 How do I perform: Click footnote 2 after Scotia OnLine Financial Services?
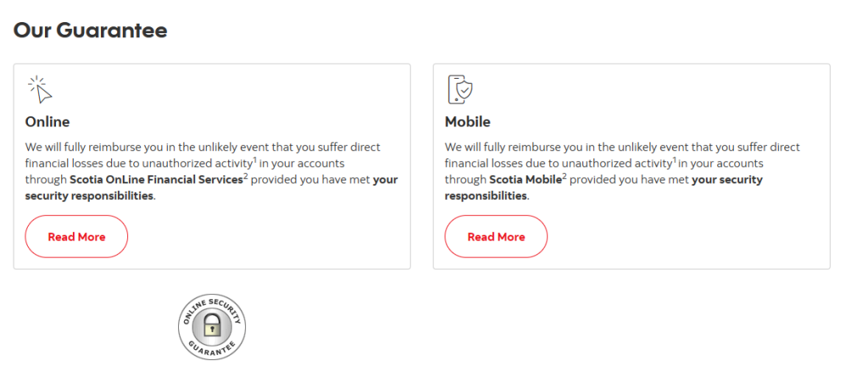click(x=246, y=176)
